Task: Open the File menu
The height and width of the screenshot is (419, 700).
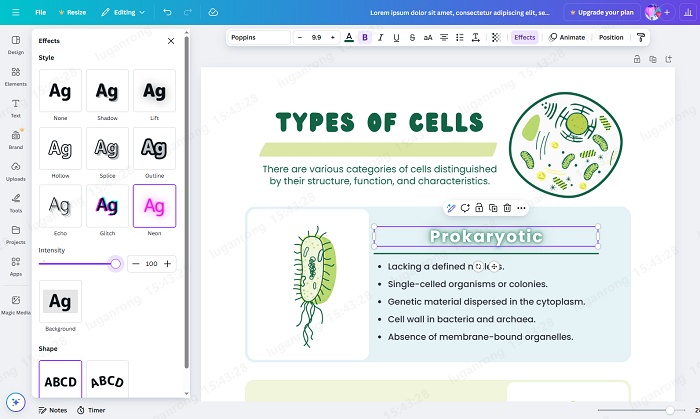Action: click(40, 12)
